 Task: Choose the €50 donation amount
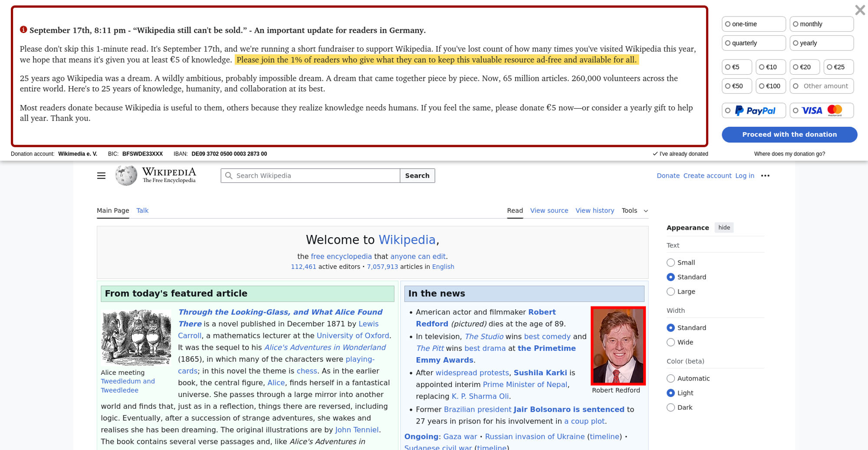click(x=736, y=86)
